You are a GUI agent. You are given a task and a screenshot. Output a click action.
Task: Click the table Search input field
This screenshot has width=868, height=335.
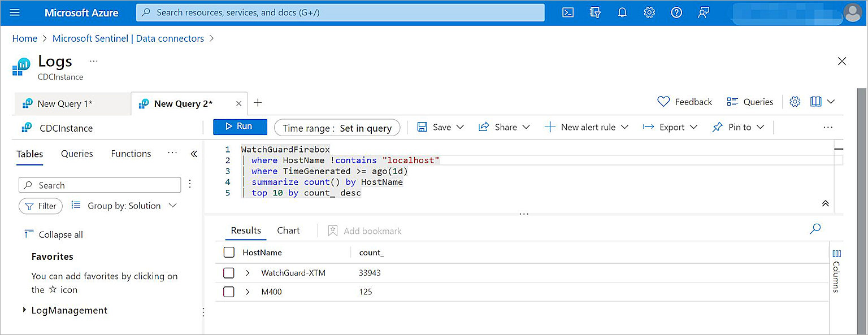click(x=99, y=185)
